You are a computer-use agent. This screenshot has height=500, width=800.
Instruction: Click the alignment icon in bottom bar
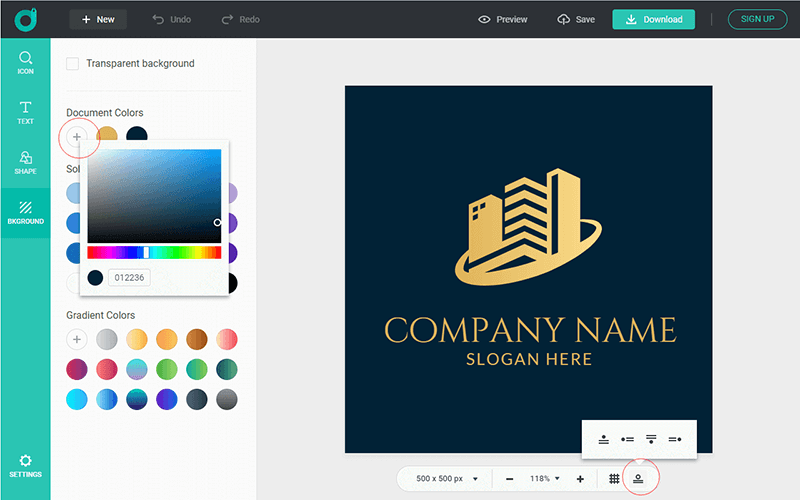tap(638, 479)
